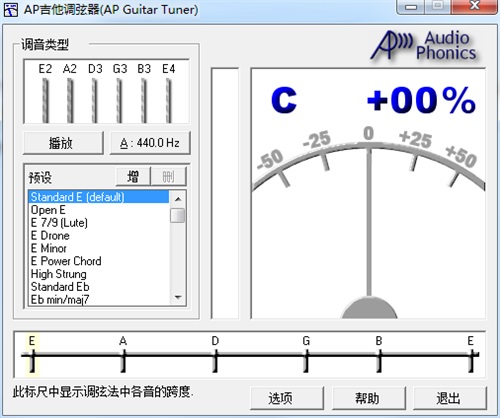Screen dimensions: 500x418
Task: Click the B3 guitar string
Action: pos(144,100)
